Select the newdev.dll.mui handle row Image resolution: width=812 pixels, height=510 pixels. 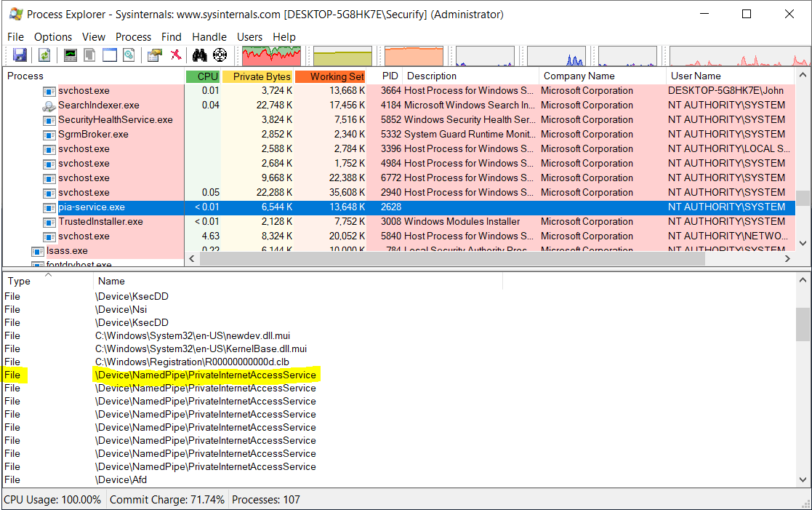pos(399,336)
